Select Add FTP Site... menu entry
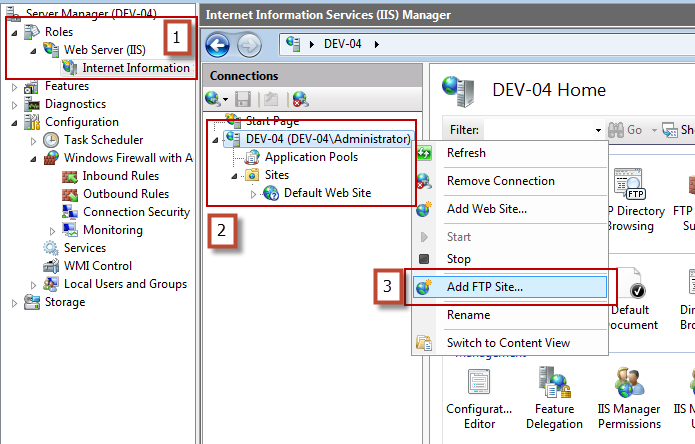 (510, 287)
